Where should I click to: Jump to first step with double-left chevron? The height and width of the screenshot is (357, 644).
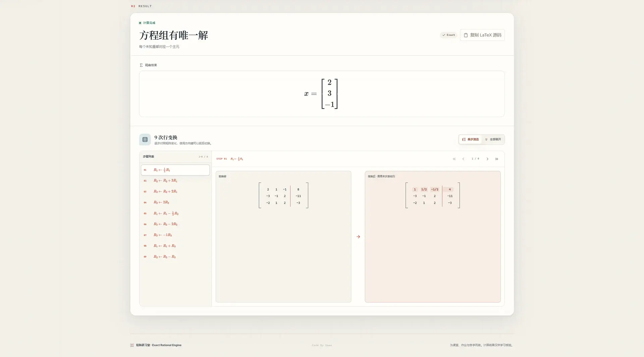click(x=454, y=159)
